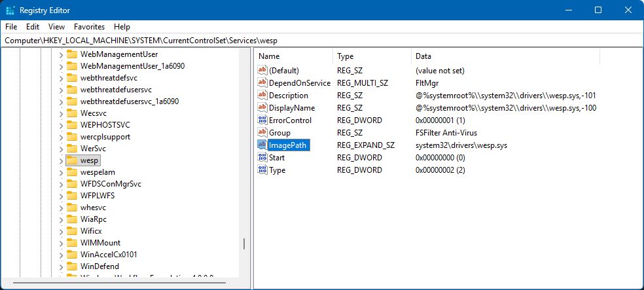Select the WerSvc folder icon
Screen dimensions: 644x290
72,149
